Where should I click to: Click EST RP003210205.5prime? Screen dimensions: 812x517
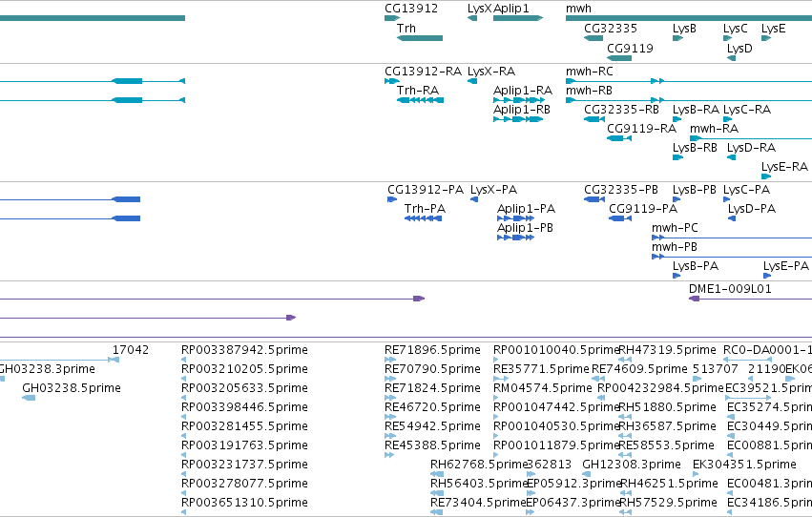point(244,369)
